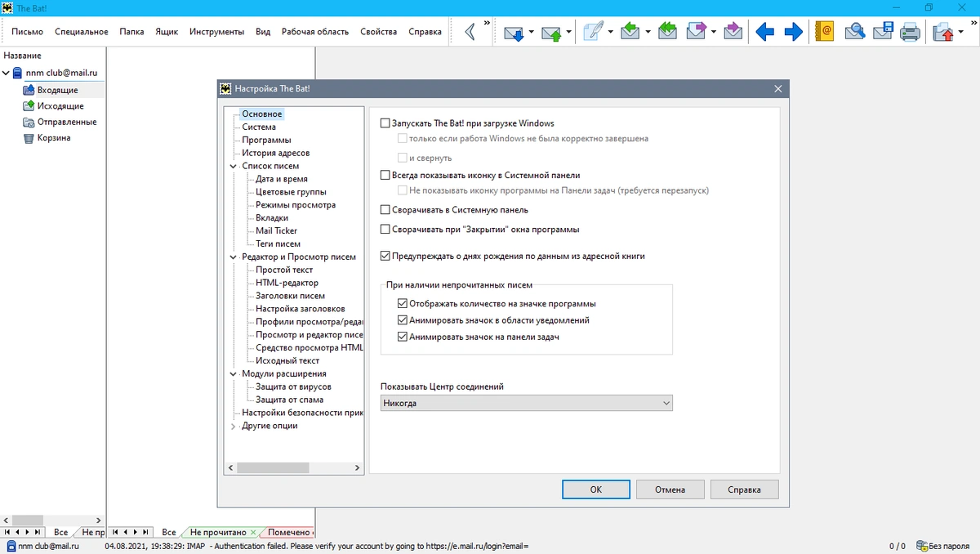Click the Отмена button
The width and height of the screenshot is (980, 554).
click(670, 489)
